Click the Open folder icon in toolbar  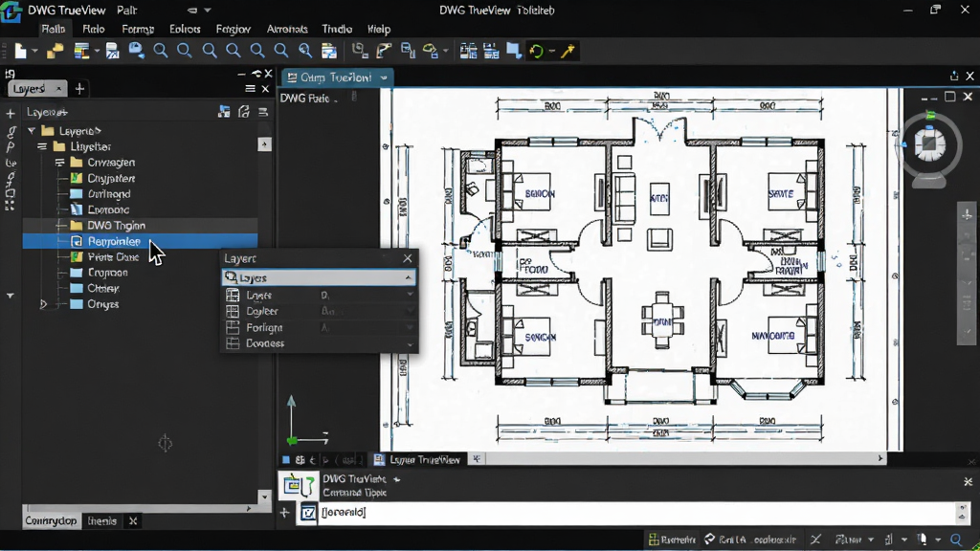pyautogui.click(x=55, y=51)
